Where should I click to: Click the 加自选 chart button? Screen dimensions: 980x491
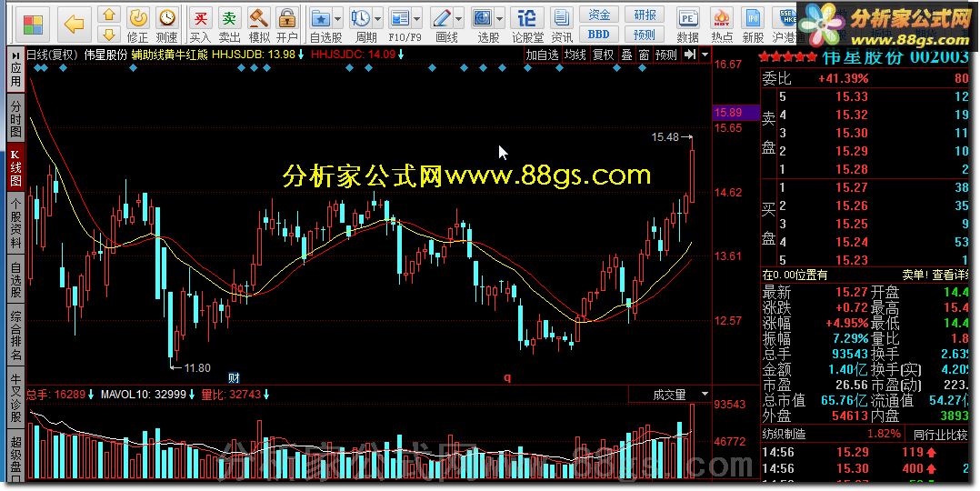pos(542,55)
